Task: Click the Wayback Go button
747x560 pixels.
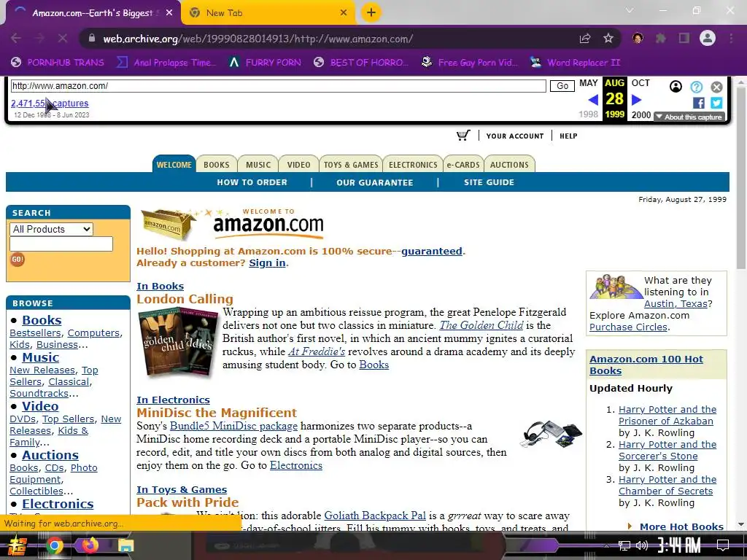Action: 562,86
